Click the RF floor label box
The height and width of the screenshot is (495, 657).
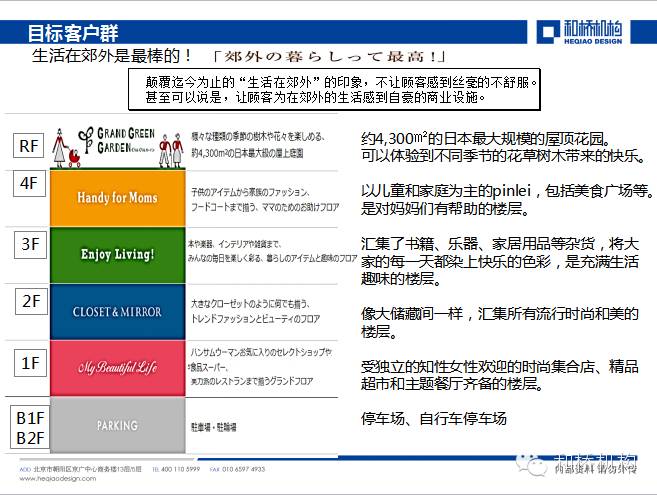point(28,145)
